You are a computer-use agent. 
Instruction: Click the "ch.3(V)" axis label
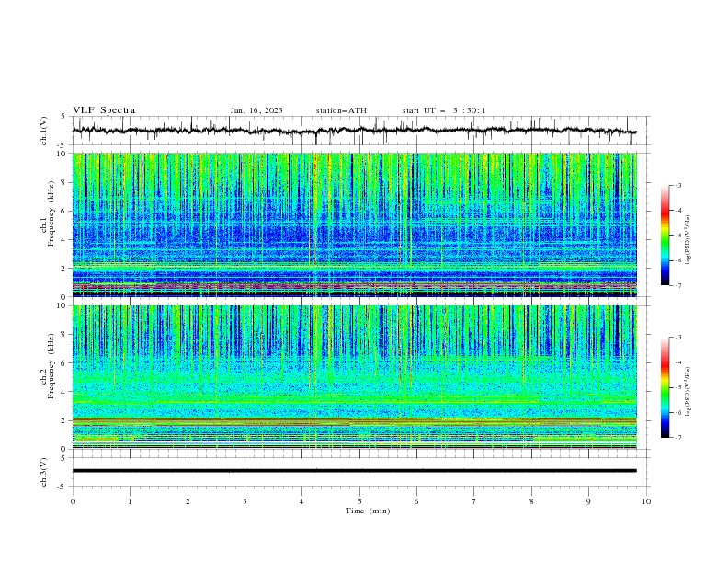(x=44, y=472)
